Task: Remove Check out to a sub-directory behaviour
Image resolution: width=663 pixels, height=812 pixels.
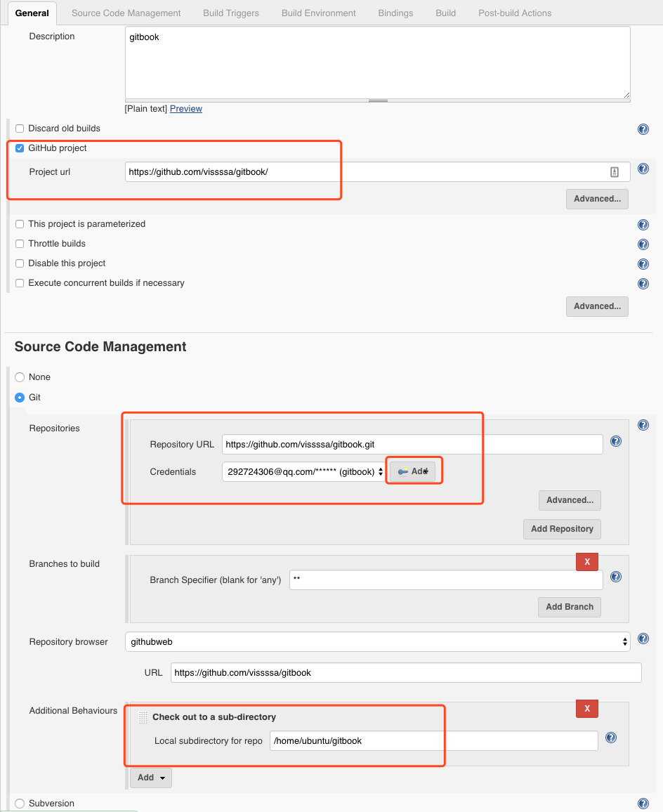Action: point(586,709)
